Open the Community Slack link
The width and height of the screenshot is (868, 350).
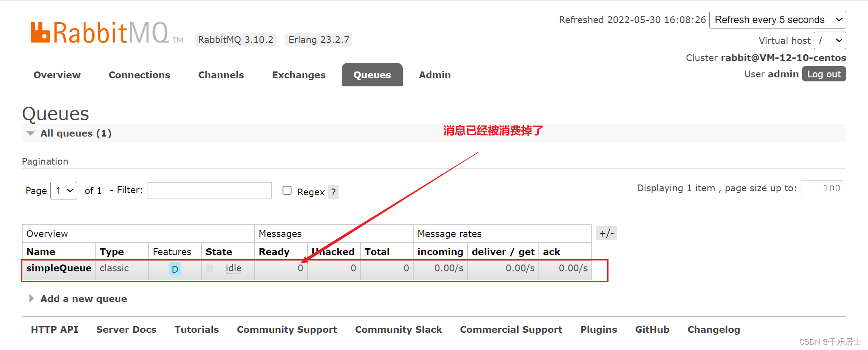pos(399,330)
